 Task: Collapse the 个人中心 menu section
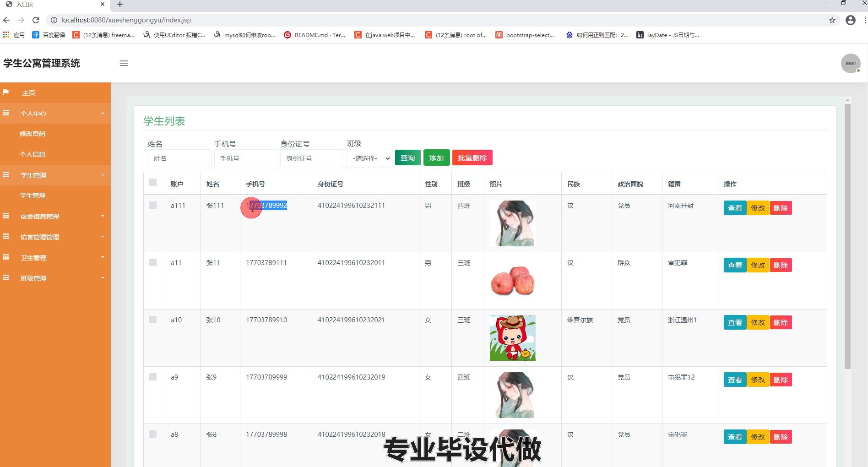pyautogui.click(x=55, y=113)
